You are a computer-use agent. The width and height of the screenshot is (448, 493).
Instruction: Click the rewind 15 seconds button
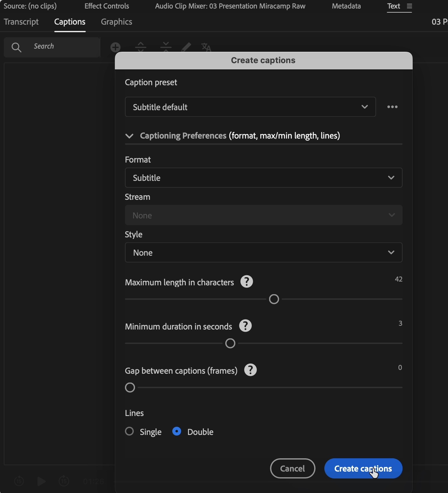pyautogui.click(x=19, y=481)
